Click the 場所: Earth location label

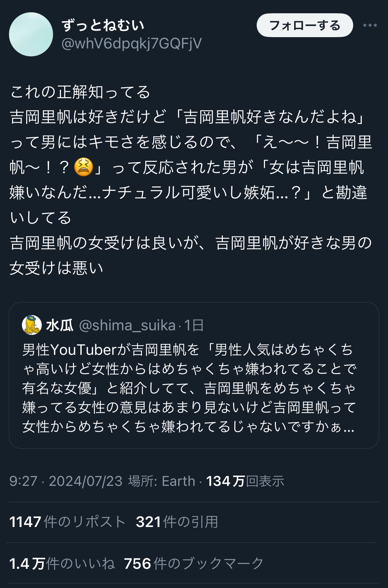click(162, 481)
